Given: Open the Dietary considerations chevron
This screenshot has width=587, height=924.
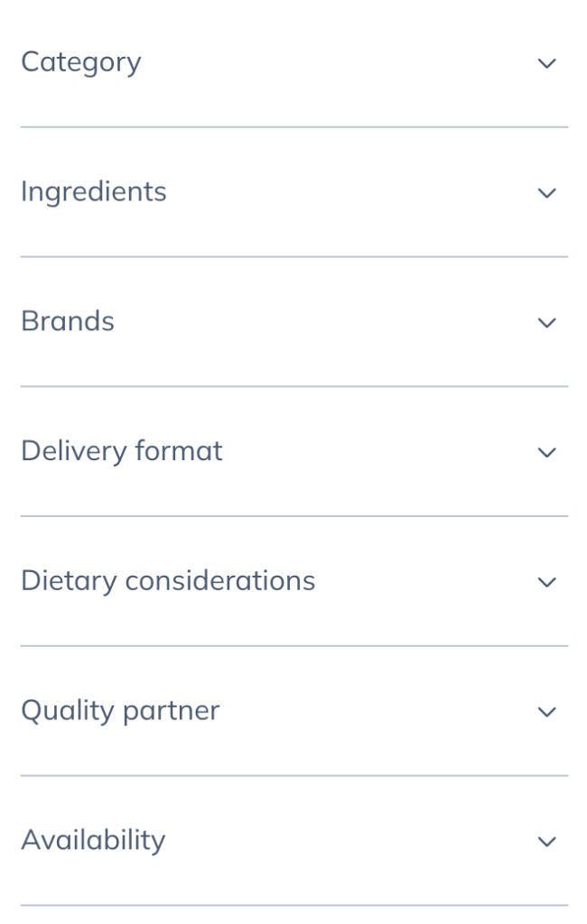Looking at the screenshot, I should click(545, 582).
